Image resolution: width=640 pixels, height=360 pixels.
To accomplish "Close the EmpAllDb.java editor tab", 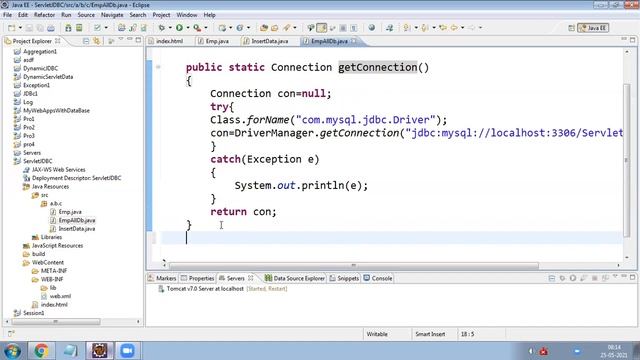I will [x=354, y=41].
